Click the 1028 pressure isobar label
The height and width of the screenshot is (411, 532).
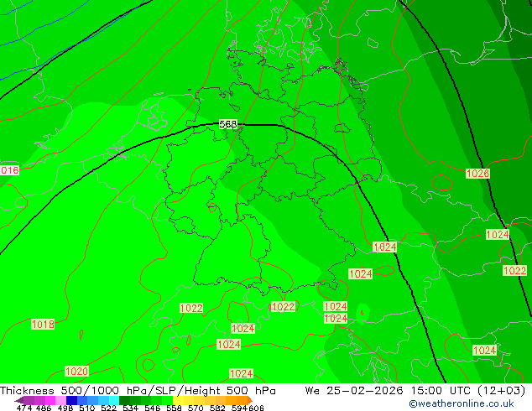coord(477,174)
